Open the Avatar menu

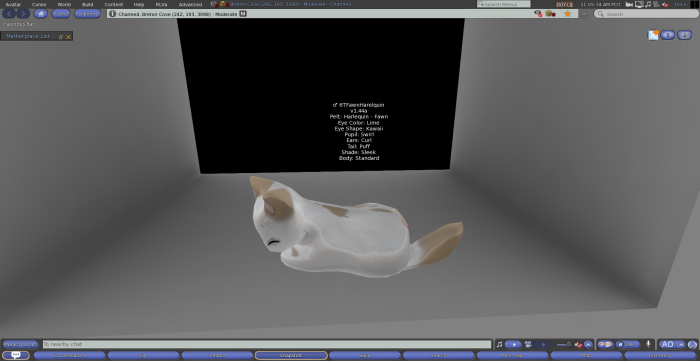coord(13,4)
